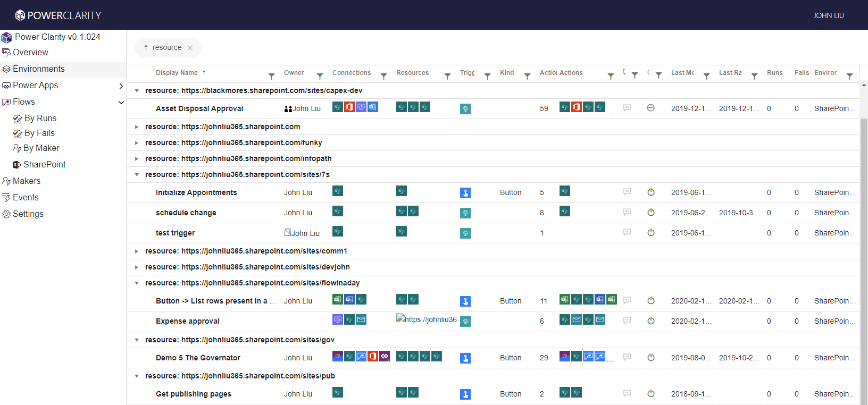Click the Office 365 connection icon for Asset Disposal Approval
868x405 pixels.
(349, 107)
